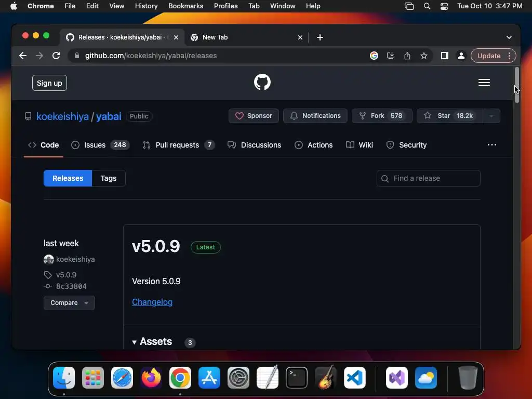Open Chrome profile icon
This screenshot has height=399, width=532.
pyautogui.click(x=461, y=56)
